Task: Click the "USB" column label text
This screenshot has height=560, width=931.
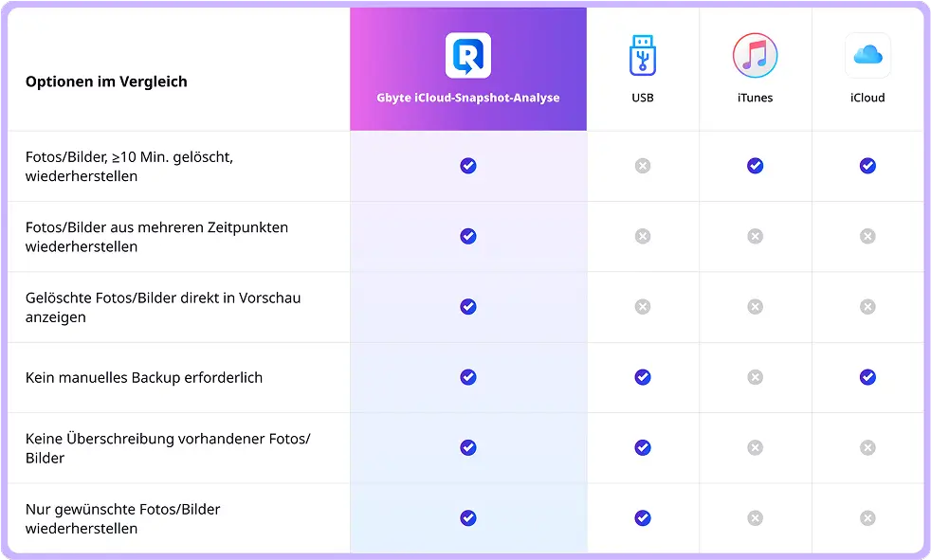Action: 643,98
